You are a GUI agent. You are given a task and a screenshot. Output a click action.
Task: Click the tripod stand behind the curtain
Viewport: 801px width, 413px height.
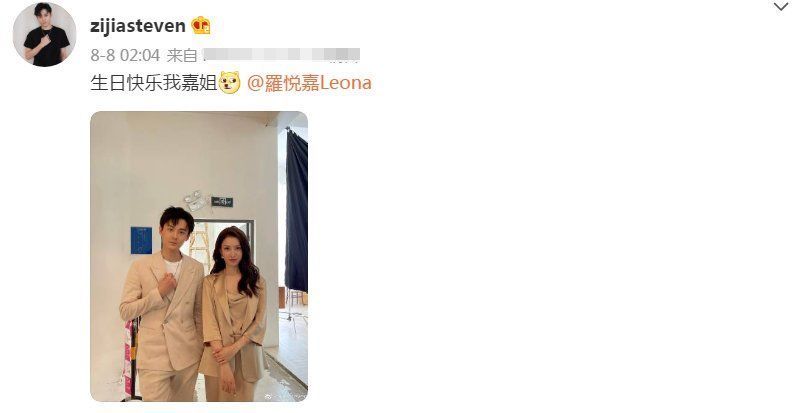(295, 309)
